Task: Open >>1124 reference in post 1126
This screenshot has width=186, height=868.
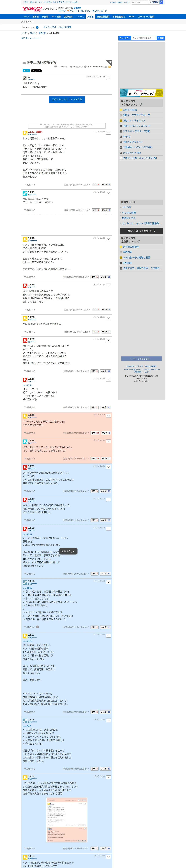Action: point(28,386)
